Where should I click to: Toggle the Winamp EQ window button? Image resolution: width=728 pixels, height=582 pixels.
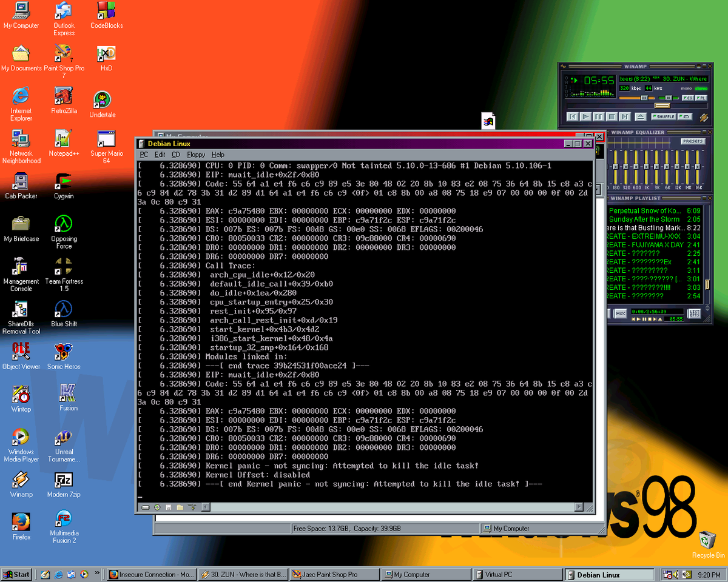pyautogui.click(x=688, y=98)
